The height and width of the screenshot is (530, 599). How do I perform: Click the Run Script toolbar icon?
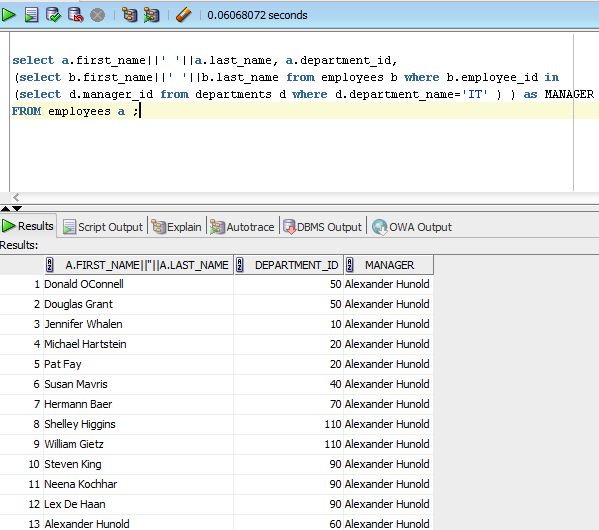click(31, 15)
